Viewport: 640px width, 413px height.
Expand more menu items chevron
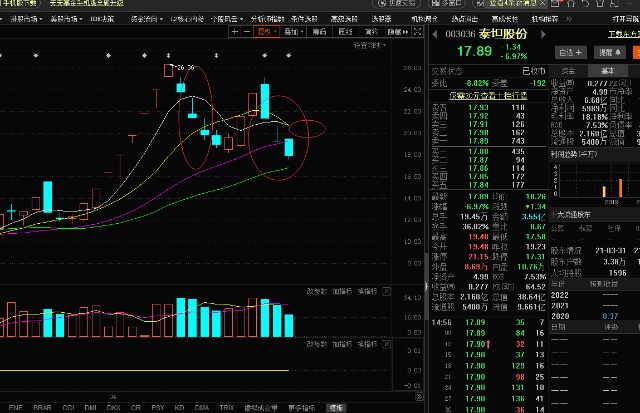[569, 19]
